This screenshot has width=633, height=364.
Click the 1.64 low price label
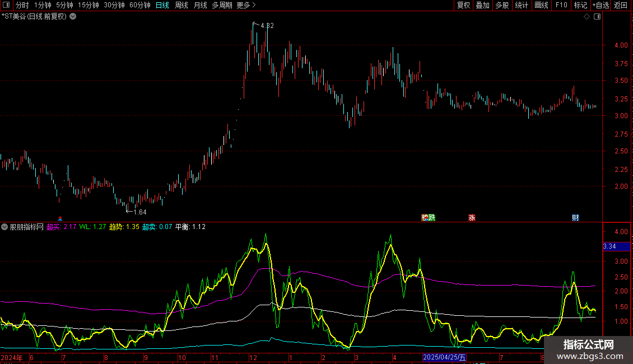point(139,212)
